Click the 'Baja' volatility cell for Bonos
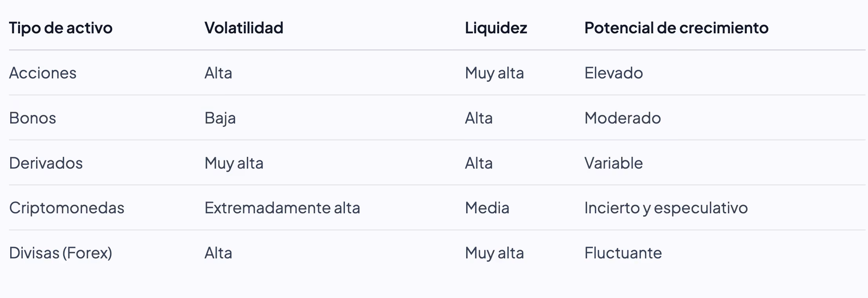This screenshot has height=298, width=868. (x=220, y=118)
